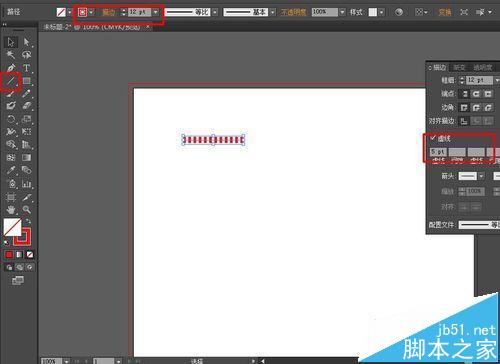Click the orange 不透明度 opacity link

coord(294,12)
